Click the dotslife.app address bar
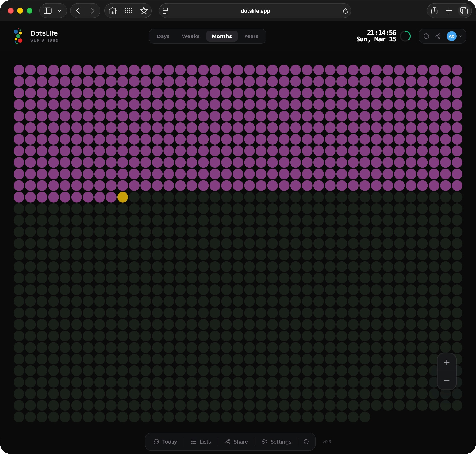The image size is (476, 454). tap(255, 11)
